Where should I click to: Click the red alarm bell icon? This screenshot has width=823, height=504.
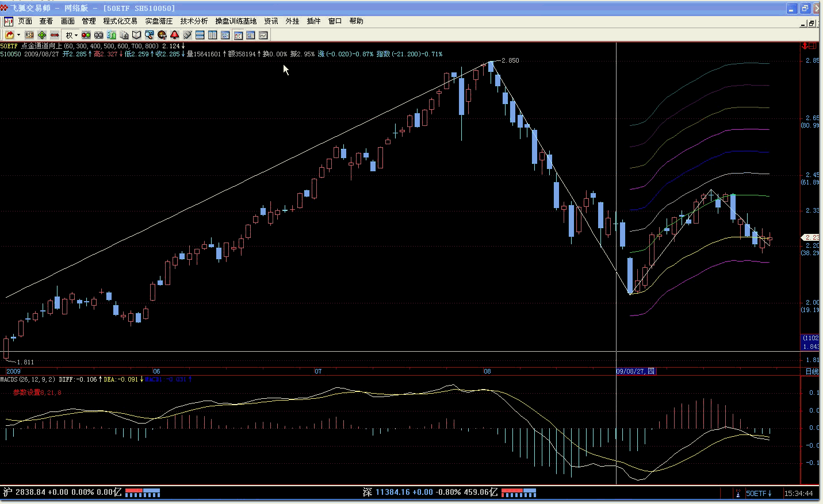coord(174,35)
